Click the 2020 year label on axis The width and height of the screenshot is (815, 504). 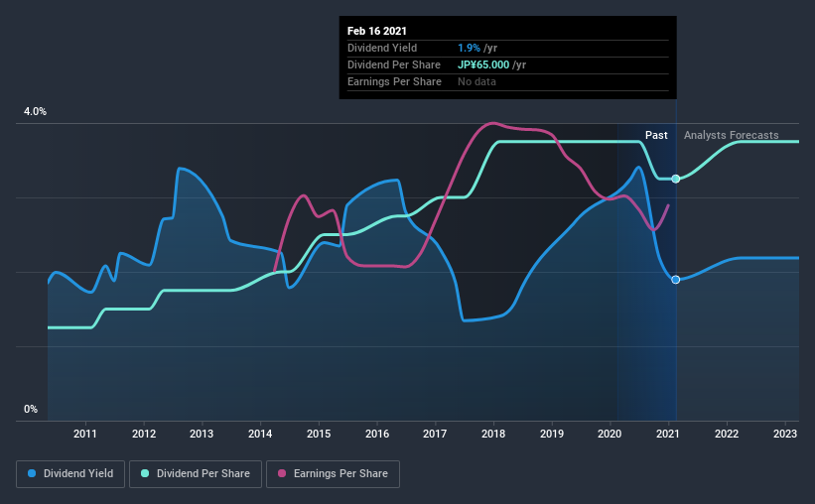point(610,434)
